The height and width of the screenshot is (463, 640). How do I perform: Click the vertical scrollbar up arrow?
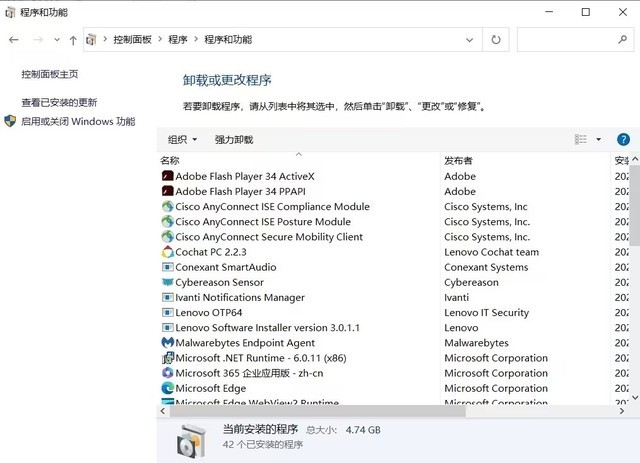click(x=635, y=159)
